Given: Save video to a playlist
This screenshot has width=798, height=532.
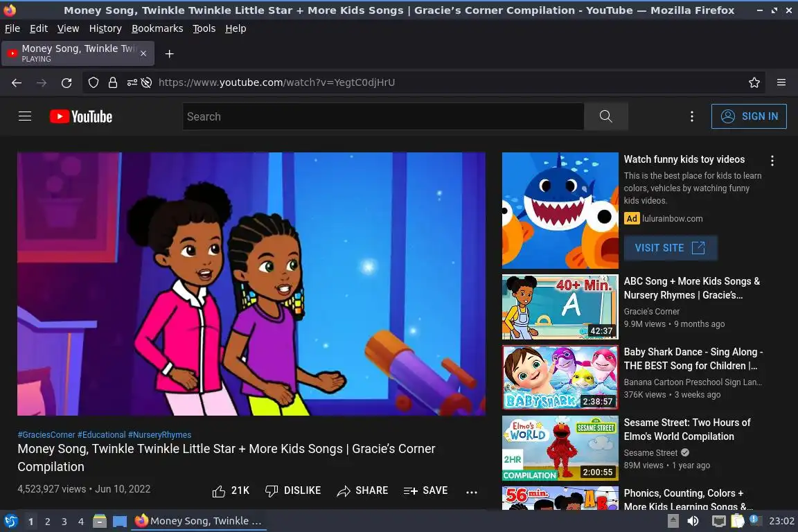Looking at the screenshot, I should coord(425,490).
